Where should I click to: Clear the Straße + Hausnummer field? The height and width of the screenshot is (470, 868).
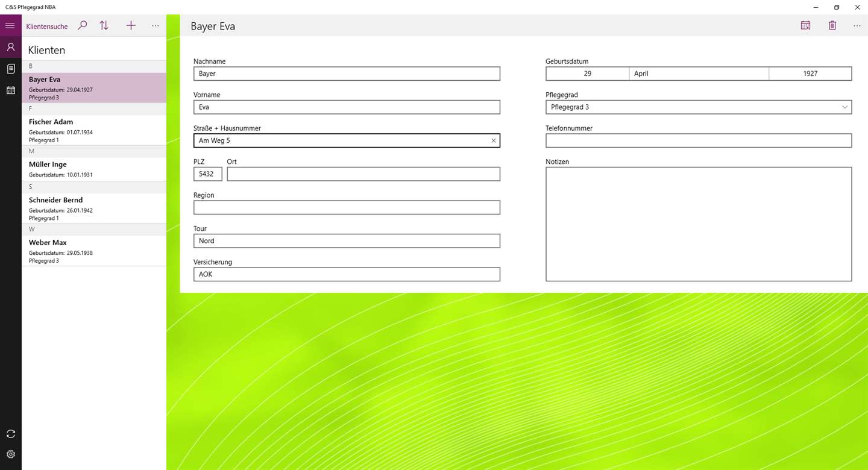493,140
